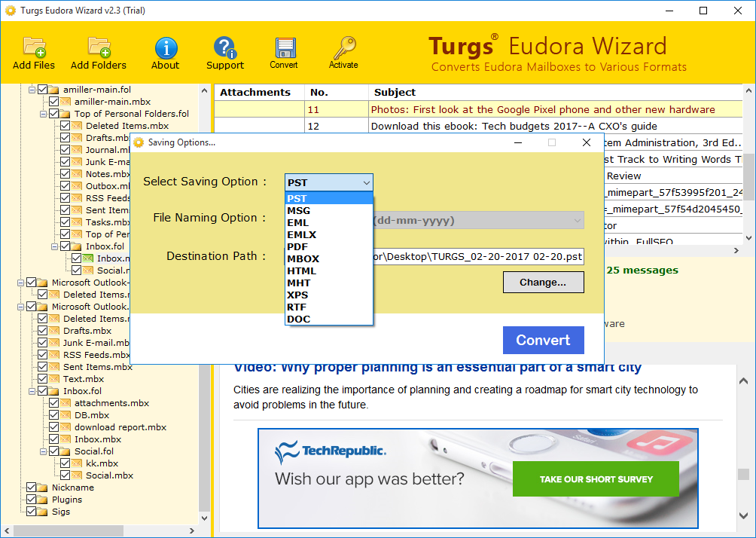Uncheck the Plugins folder checkbox
The height and width of the screenshot is (538, 756).
32,500
